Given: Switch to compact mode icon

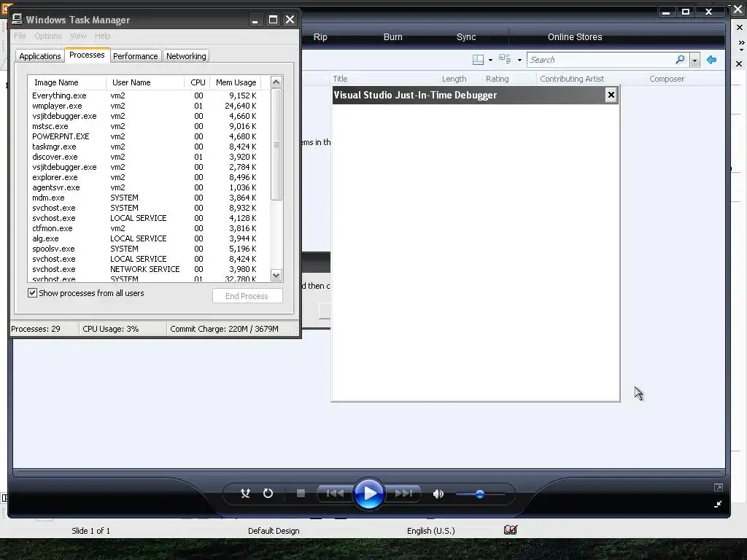Looking at the screenshot, I should coord(718,504).
